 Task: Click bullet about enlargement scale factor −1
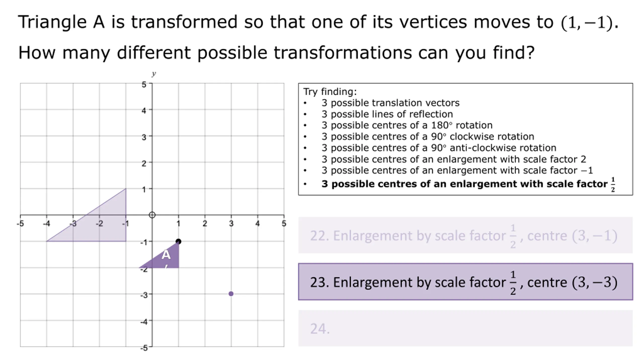click(x=457, y=170)
